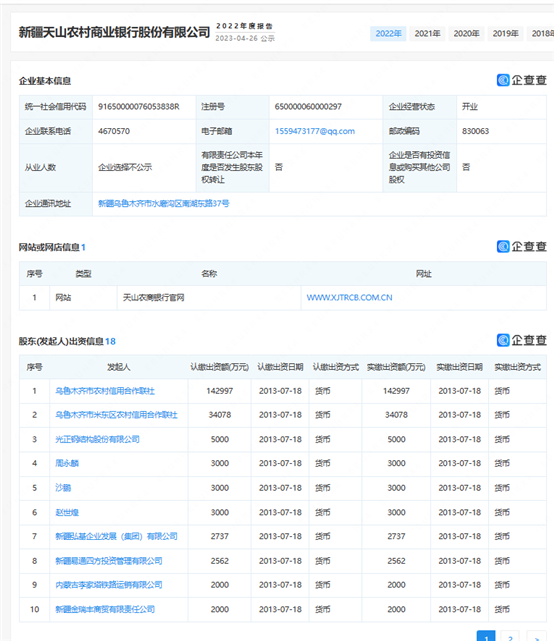The width and height of the screenshot is (554, 641).
Task: Open shareholder 乌鲁木齐市农村信用合作联社
Action: click(x=105, y=391)
